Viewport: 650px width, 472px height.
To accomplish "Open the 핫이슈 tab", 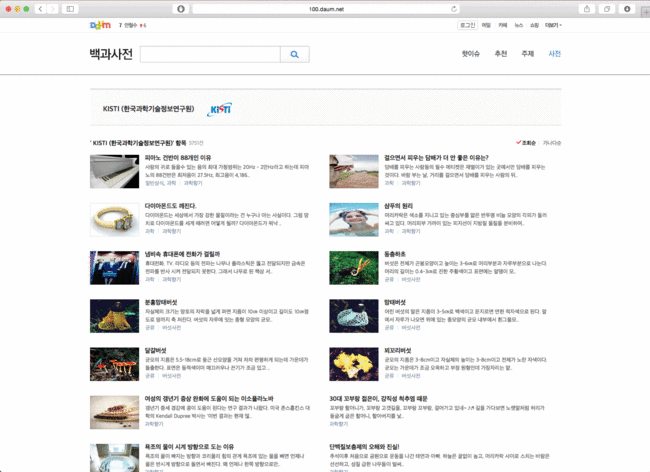I will (x=471, y=54).
